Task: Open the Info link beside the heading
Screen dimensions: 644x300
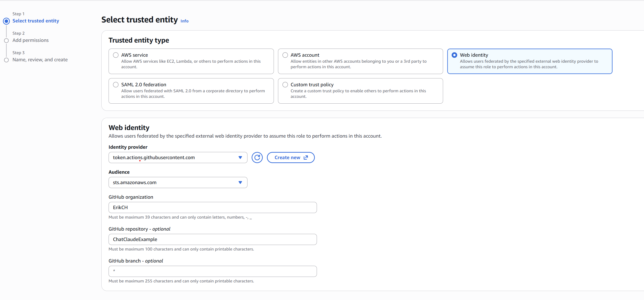Action: (x=184, y=21)
